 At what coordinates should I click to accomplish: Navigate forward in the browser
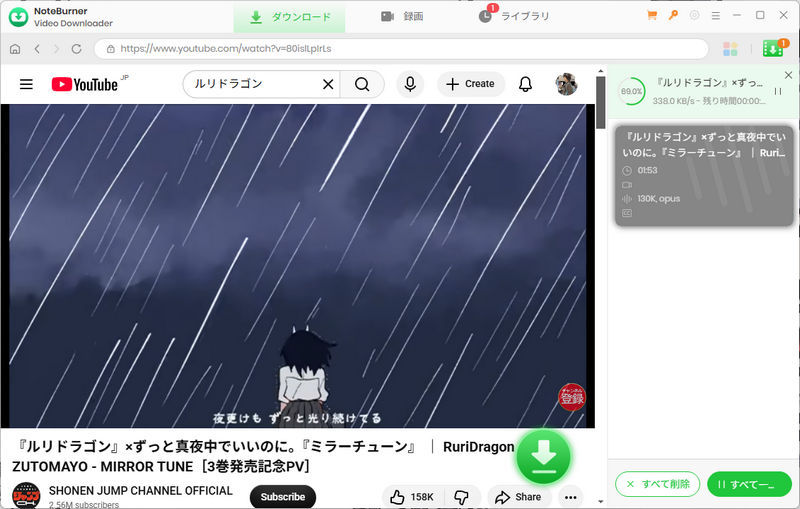[x=56, y=49]
